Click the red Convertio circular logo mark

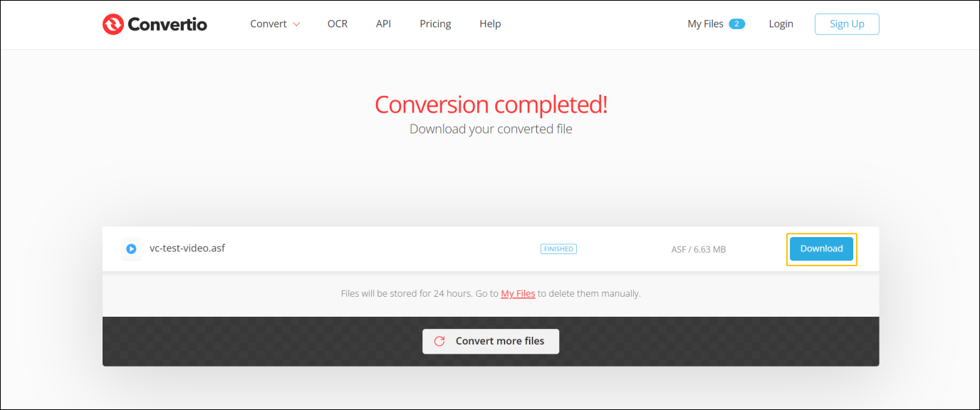113,23
